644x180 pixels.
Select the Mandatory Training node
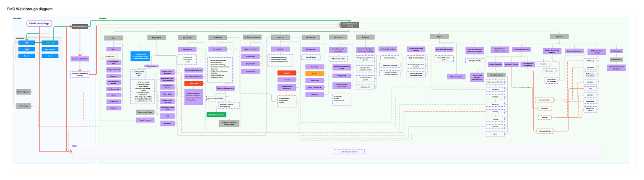click(x=512, y=64)
